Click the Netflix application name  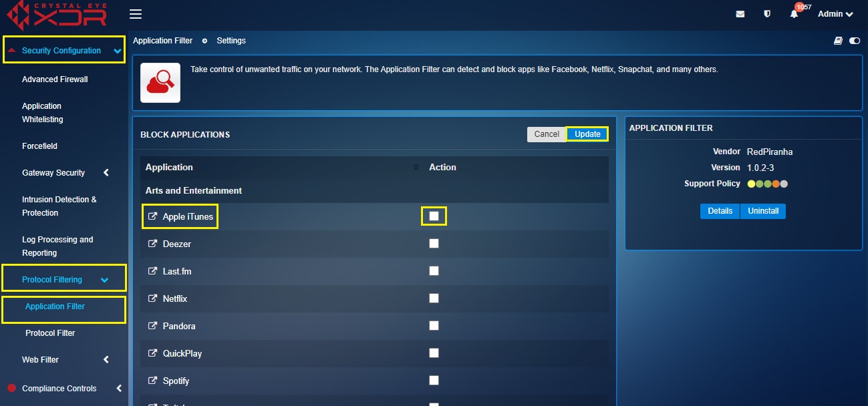(x=175, y=298)
